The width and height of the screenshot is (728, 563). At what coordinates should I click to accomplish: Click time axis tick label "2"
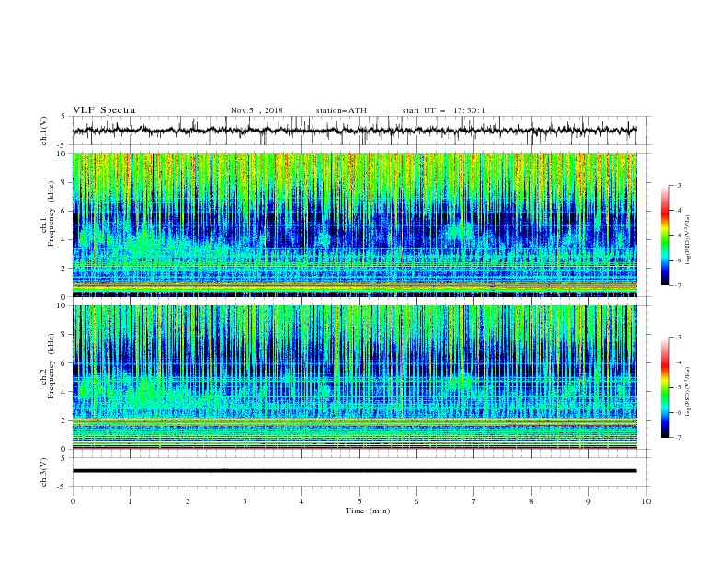point(188,501)
